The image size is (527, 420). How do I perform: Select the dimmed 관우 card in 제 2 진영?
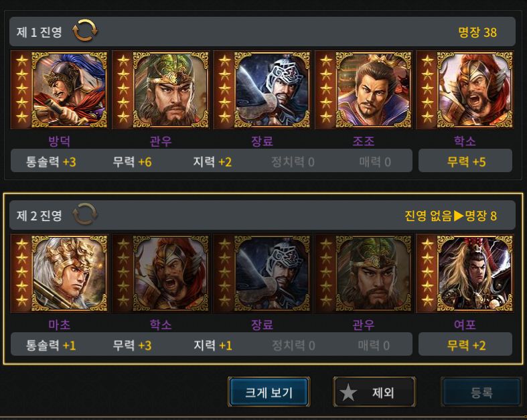tap(364, 273)
